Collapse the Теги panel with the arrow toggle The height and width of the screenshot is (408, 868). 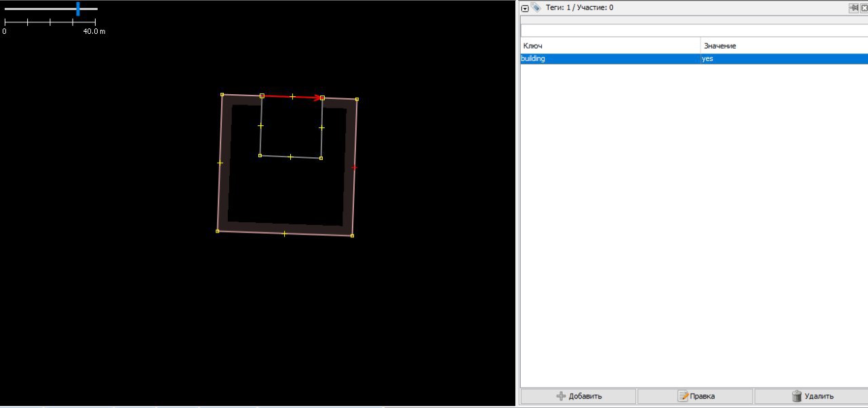tap(525, 8)
